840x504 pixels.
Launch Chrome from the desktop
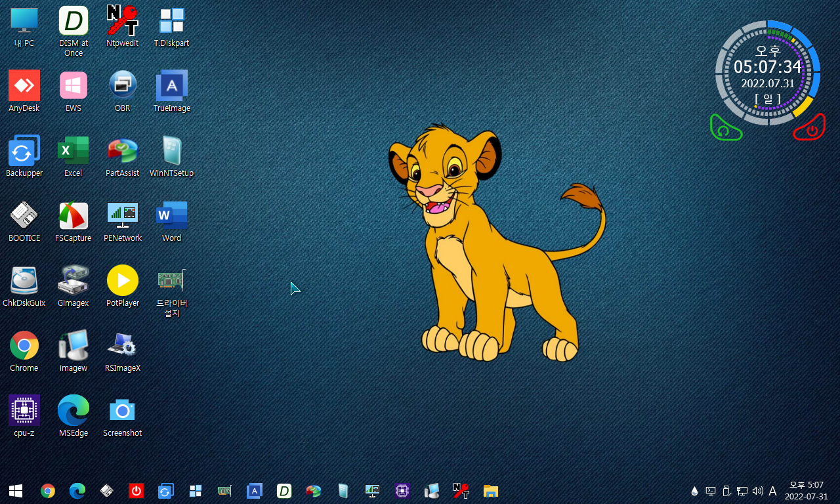point(24,352)
